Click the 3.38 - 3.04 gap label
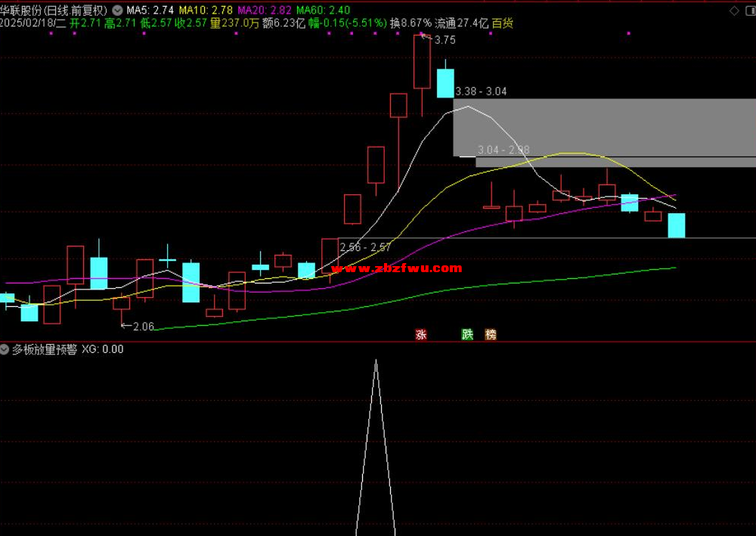This screenshot has width=756, height=536. coord(481,91)
